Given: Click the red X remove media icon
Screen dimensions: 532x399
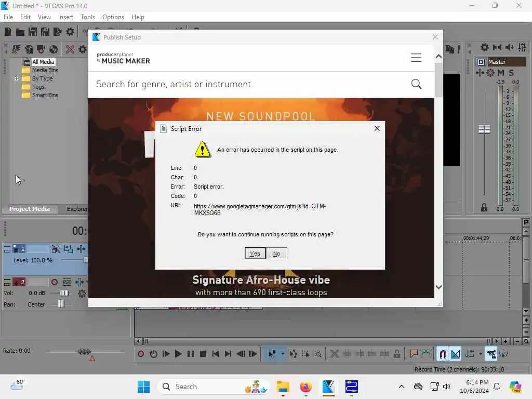Looking at the screenshot, I should pos(70,49).
